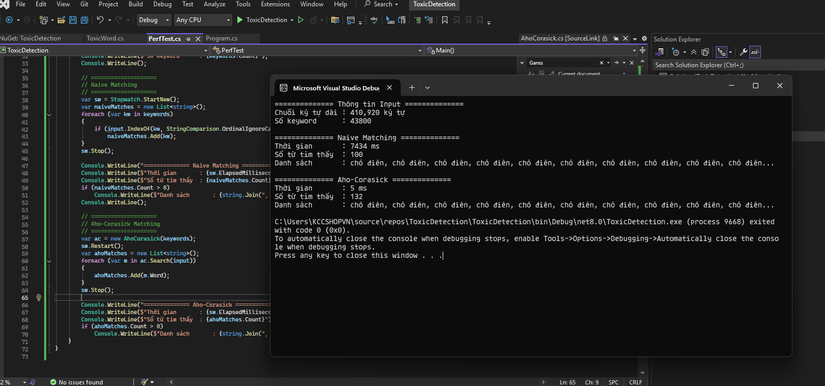Close the AhoCorasick.cs SourceLink tab

625,38
